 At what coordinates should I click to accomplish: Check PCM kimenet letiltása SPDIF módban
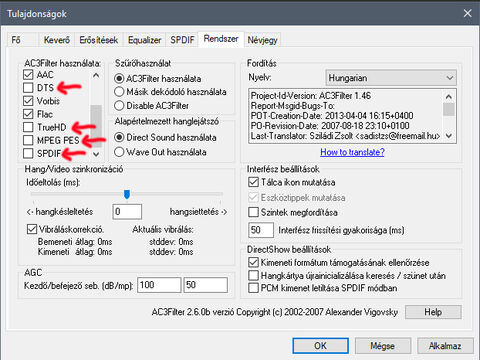tap(253, 288)
